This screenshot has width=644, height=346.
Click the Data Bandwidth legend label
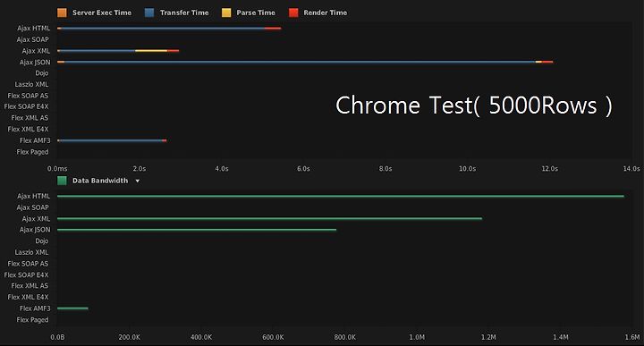point(100,181)
